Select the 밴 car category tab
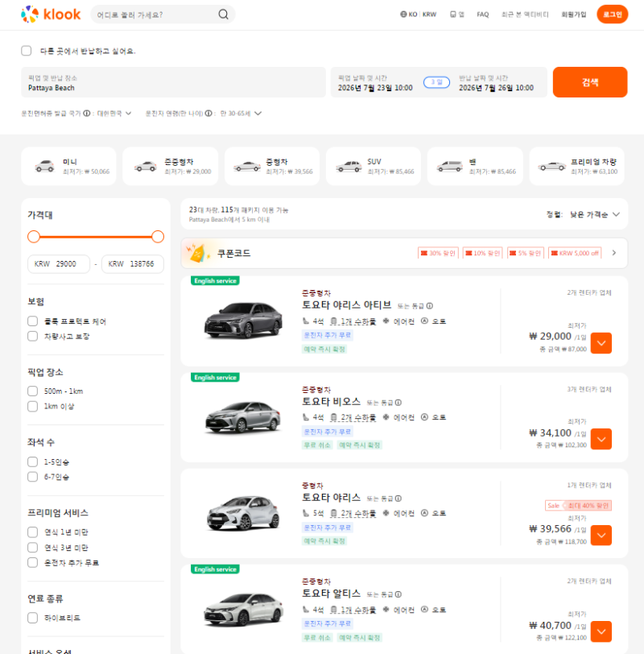 (475, 167)
